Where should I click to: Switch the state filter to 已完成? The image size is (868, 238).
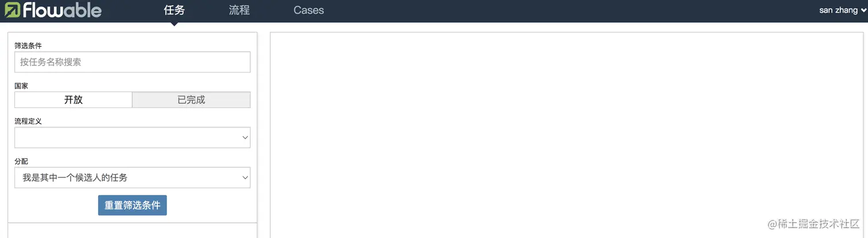191,99
